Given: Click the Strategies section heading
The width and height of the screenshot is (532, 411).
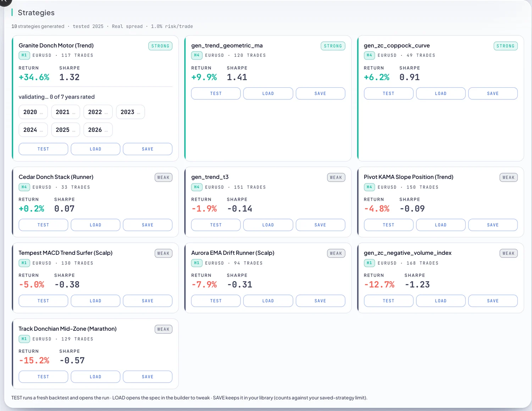Looking at the screenshot, I should (x=36, y=13).
